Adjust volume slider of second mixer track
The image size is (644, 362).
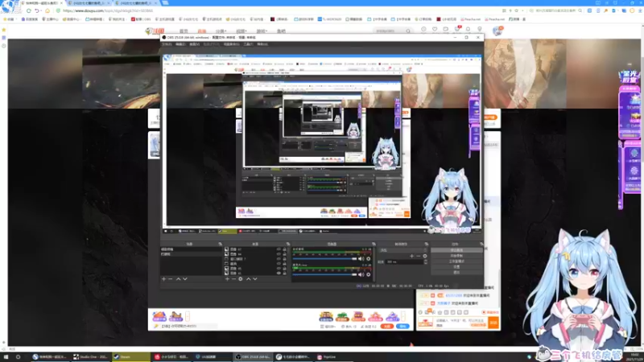[x=324, y=274]
